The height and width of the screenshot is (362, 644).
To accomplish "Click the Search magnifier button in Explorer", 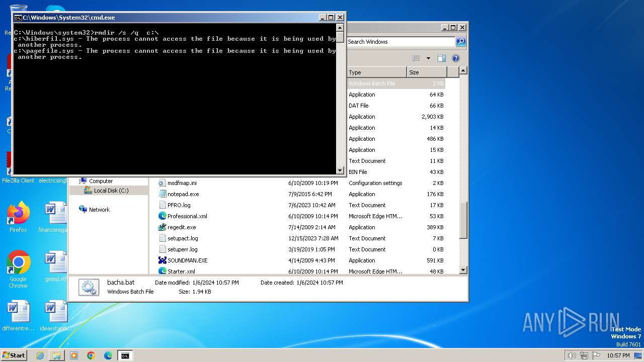I will click(461, 42).
